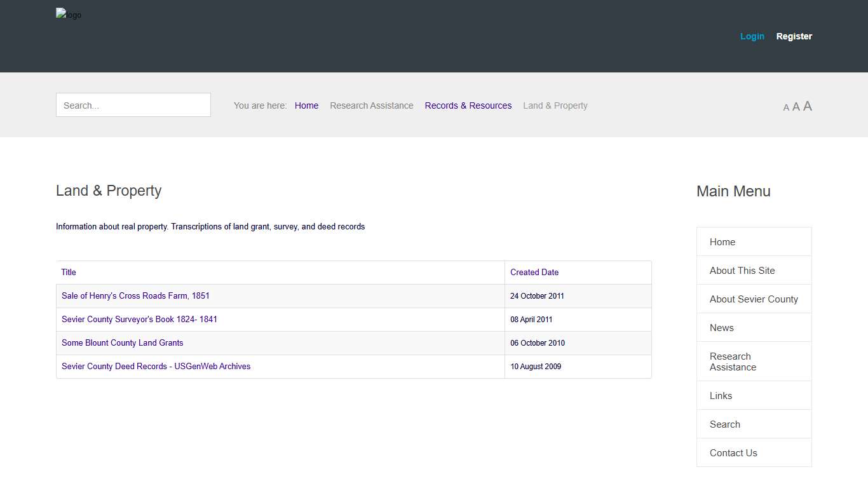Select the medium font size A
Viewport: 868px width, 488px height.
[796, 107]
